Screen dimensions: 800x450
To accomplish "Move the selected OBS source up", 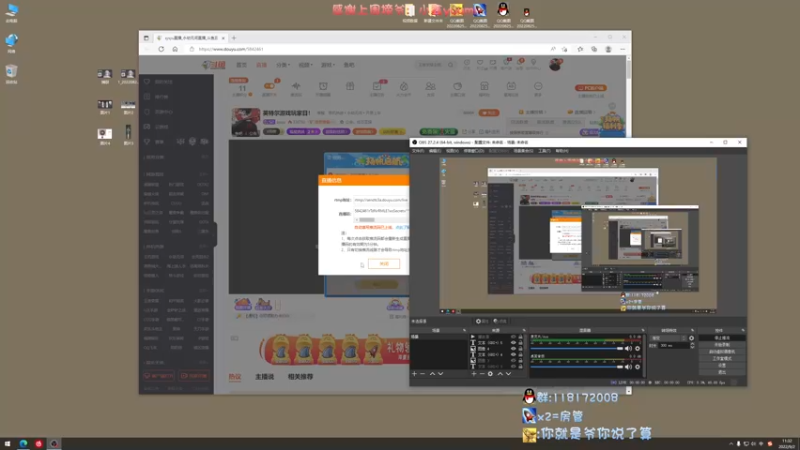I will pyautogui.click(x=500, y=374).
